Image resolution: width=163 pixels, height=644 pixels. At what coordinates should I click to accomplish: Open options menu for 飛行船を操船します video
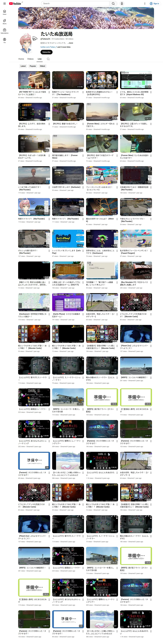coord(83,156)
